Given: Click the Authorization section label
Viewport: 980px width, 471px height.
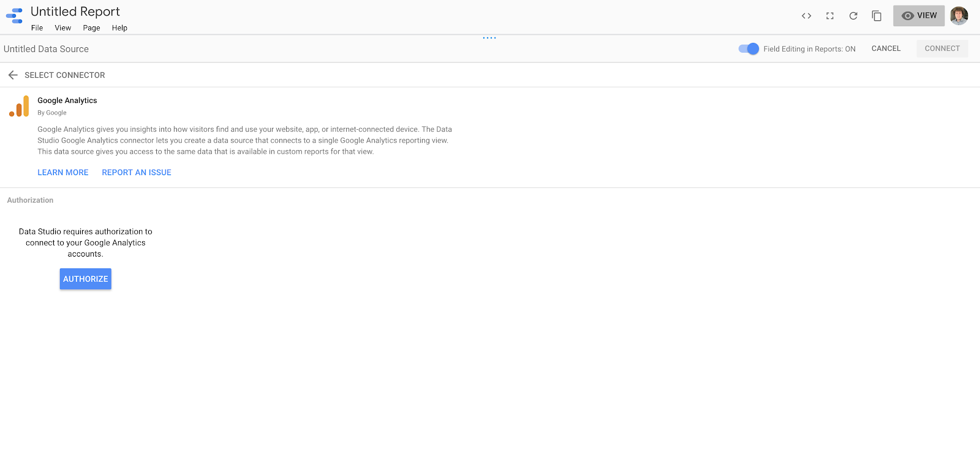Looking at the screenshot, I should [x=31, y=200].
